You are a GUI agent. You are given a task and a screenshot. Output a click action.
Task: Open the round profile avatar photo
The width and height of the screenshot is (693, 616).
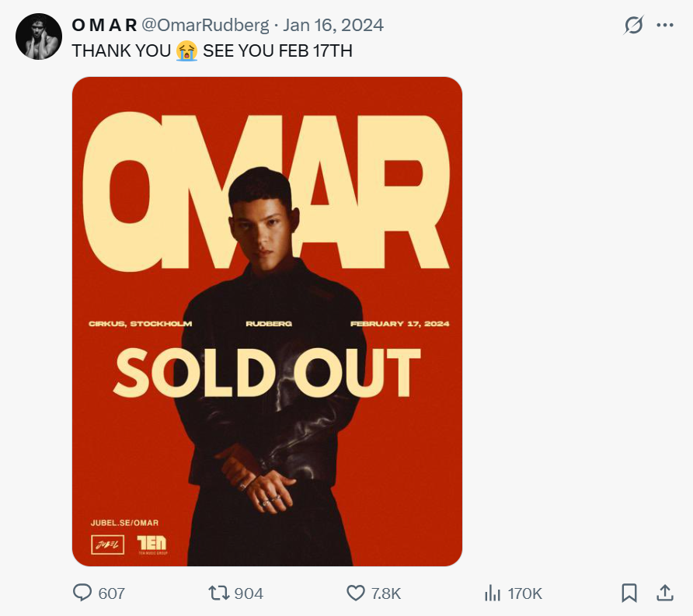[x=39, y=37]
